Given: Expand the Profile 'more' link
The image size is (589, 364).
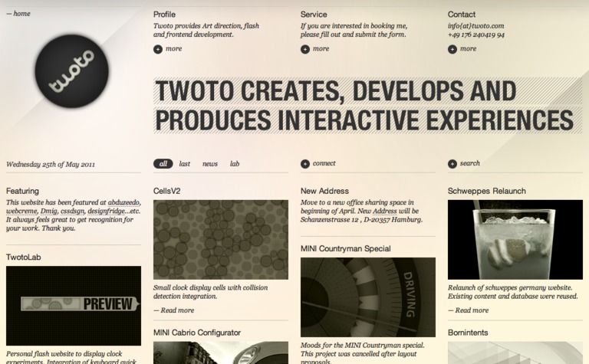Looking at the screenshot, I should [x=173, y=49].
